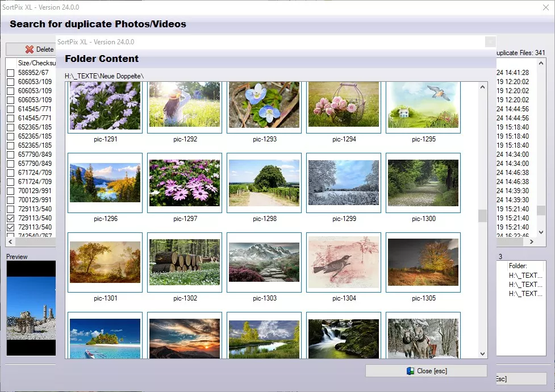555x392 pixels.
Task: Click the SortPix XL main title bar
Action: tap(227, 7)
